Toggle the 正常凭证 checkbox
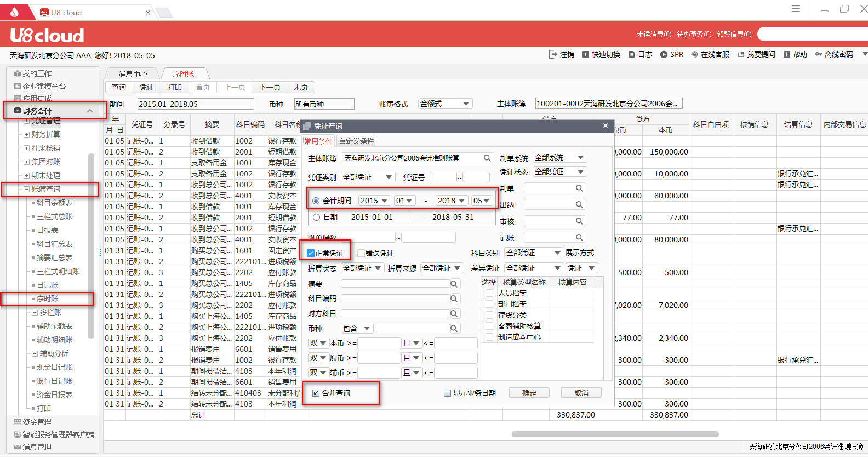Image resolution: width=868 pixels, height=457 pixels. click(x=311, y=253)
